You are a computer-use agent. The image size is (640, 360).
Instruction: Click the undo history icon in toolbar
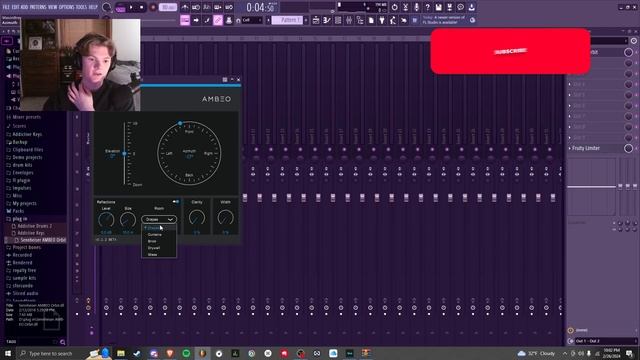point(394,7)
